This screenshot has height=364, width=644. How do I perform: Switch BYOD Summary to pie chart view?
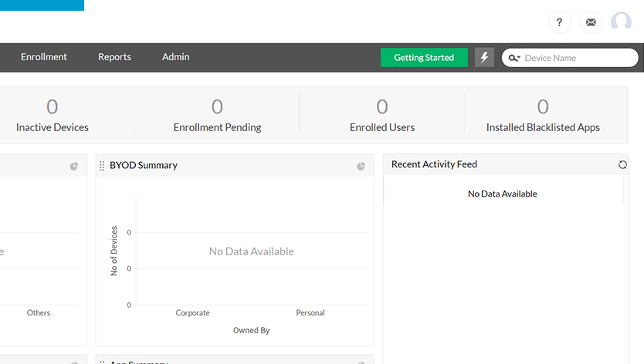(x=361, y=166)
